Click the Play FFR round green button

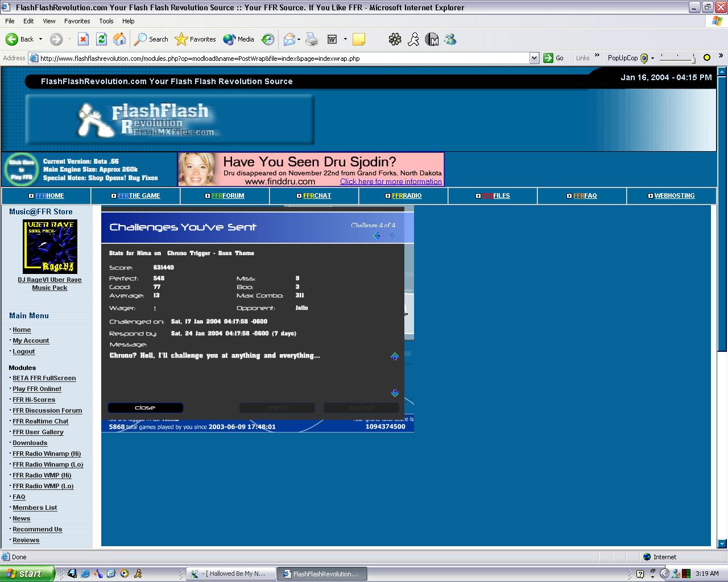pyautogui.click(x=22, y=169)
